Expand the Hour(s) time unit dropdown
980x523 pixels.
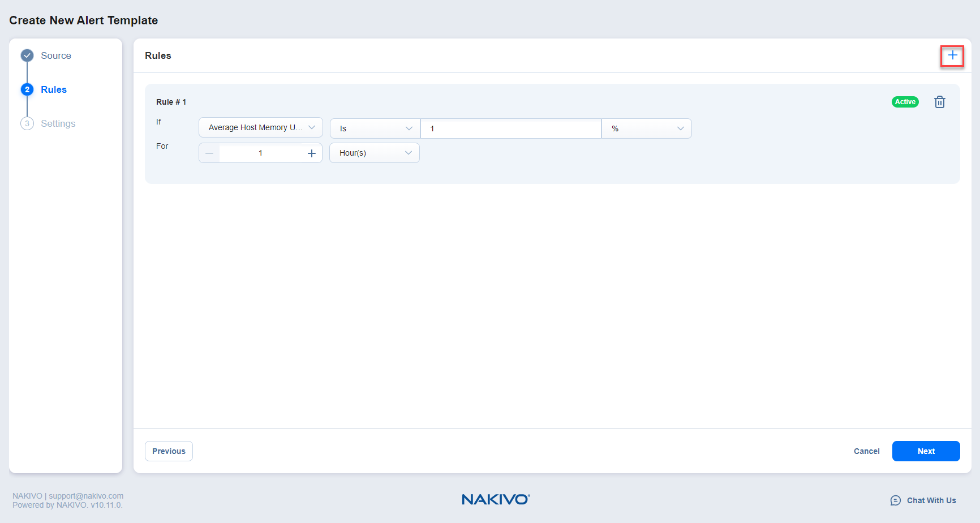[x=374, y=153]
